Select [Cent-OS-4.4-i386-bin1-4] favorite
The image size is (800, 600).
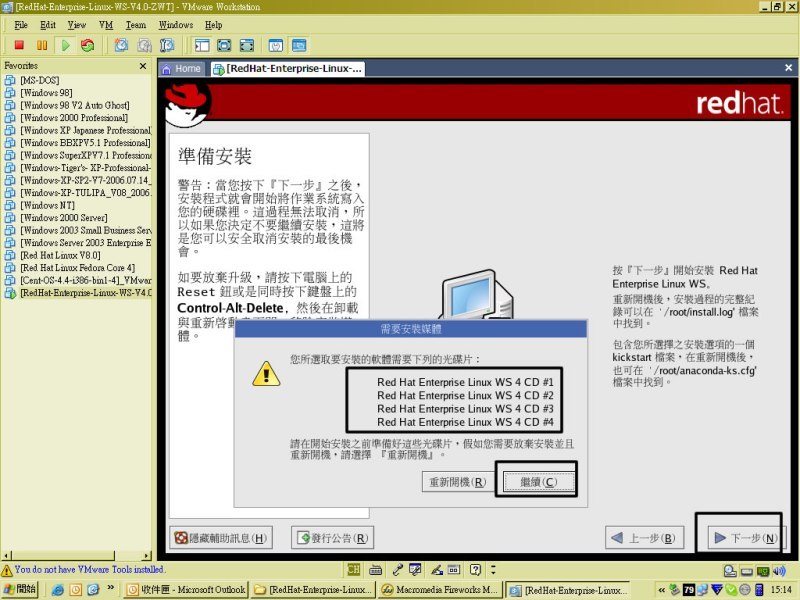pyautogui.click(x=86, y=280)
